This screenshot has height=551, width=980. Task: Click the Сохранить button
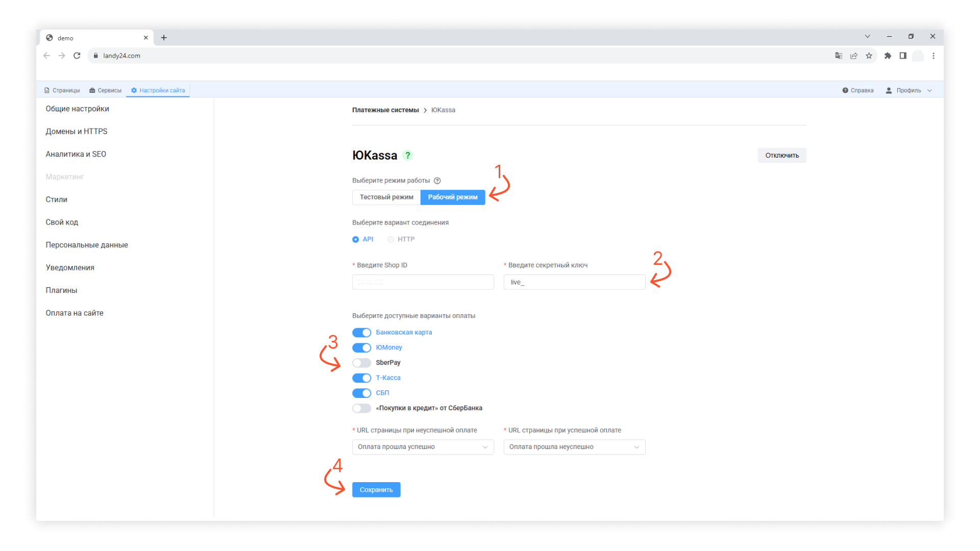pos(376,490)
